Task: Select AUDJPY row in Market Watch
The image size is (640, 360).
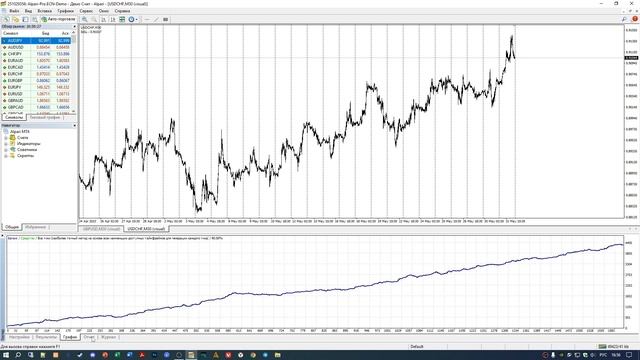Action: coord(36,41)
